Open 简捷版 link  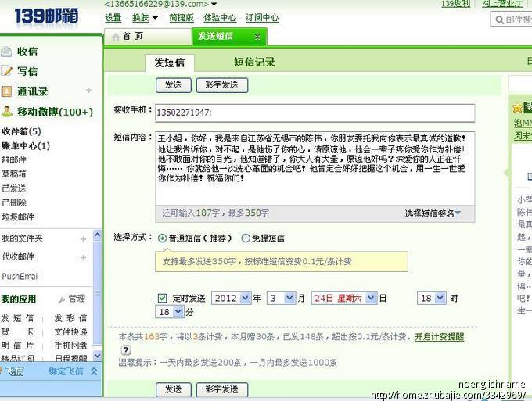182,18
